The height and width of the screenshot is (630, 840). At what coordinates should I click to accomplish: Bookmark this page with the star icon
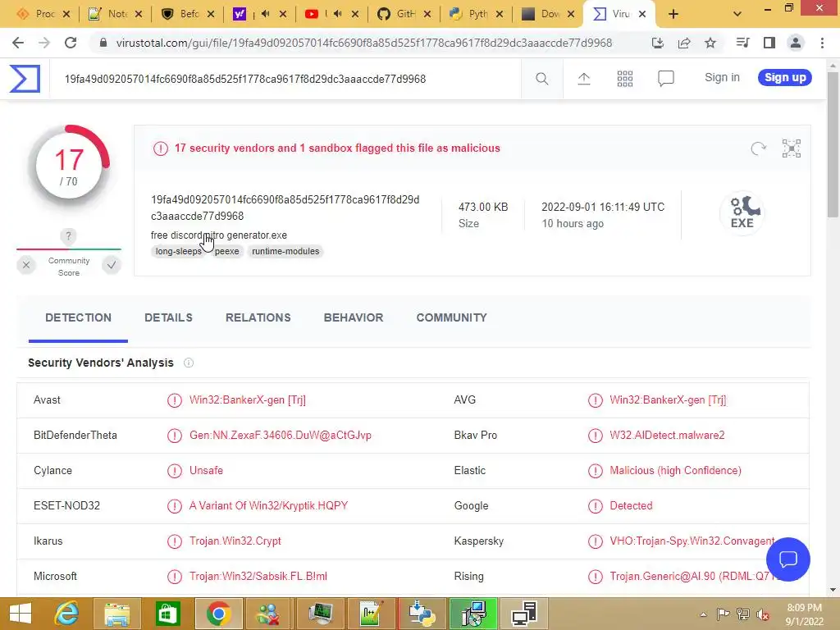pos(710,43)
